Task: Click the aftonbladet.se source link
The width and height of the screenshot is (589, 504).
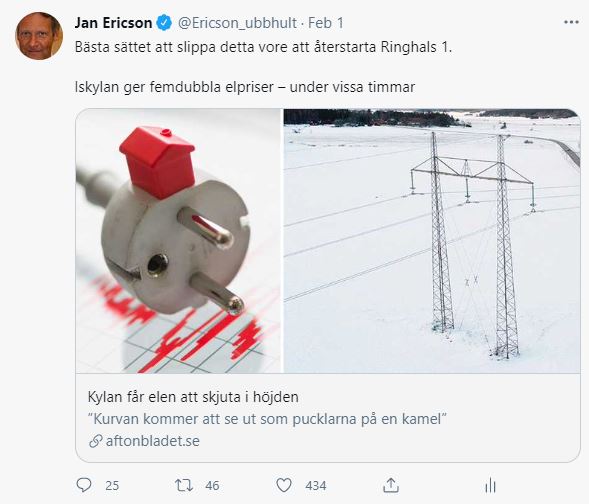Action: (x=153, y=441)
